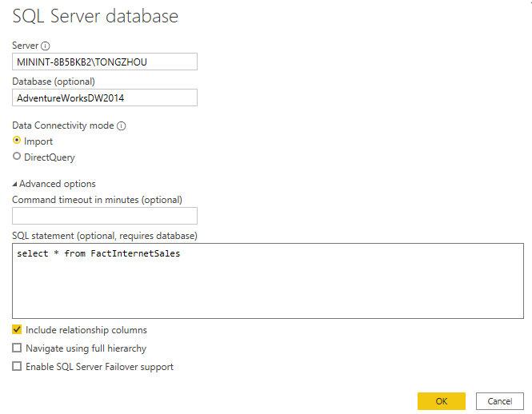
Task: Click the Server info icon
Action: [45, 46]
